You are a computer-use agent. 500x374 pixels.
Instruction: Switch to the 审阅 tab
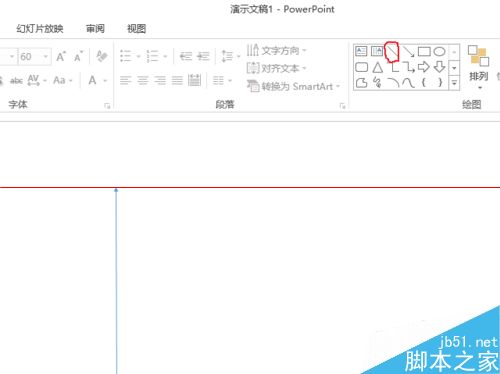[x=95, y=29]
